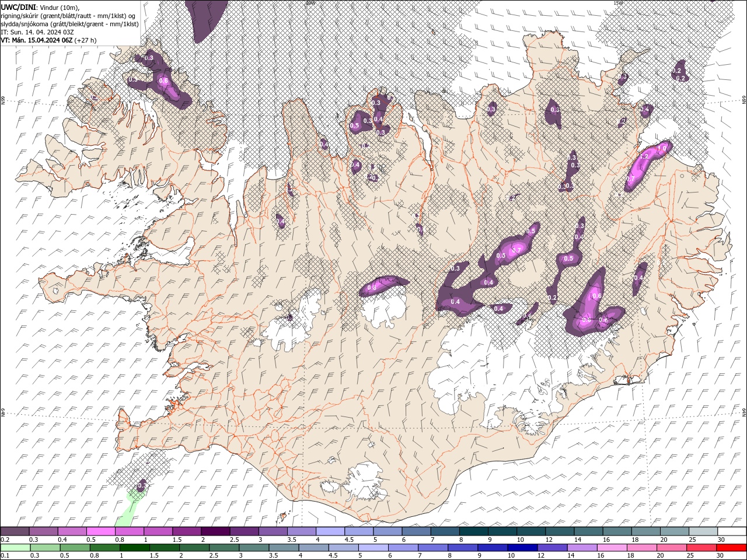The image size is (747, 560).
Task: Select the 12 swatch on upper snow scale
Action: point(560,531)
